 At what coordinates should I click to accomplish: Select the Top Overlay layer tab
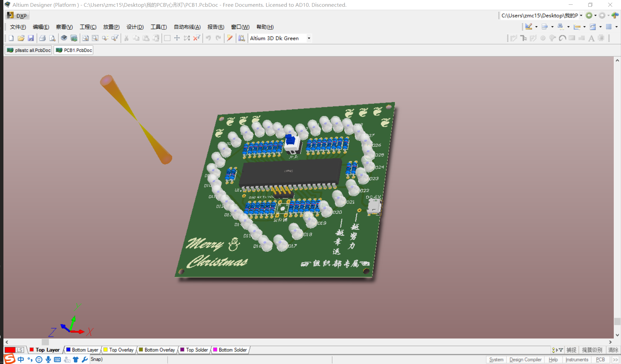coord(118,350)
